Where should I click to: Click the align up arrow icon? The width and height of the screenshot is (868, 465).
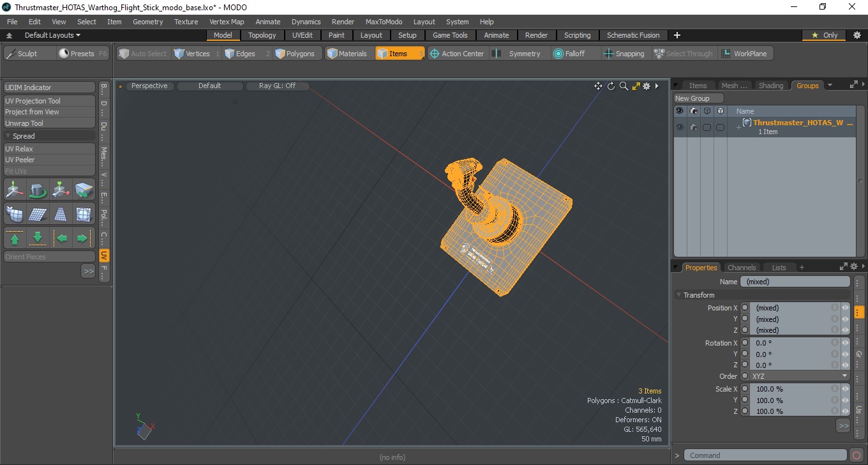(x=15, y=238)
